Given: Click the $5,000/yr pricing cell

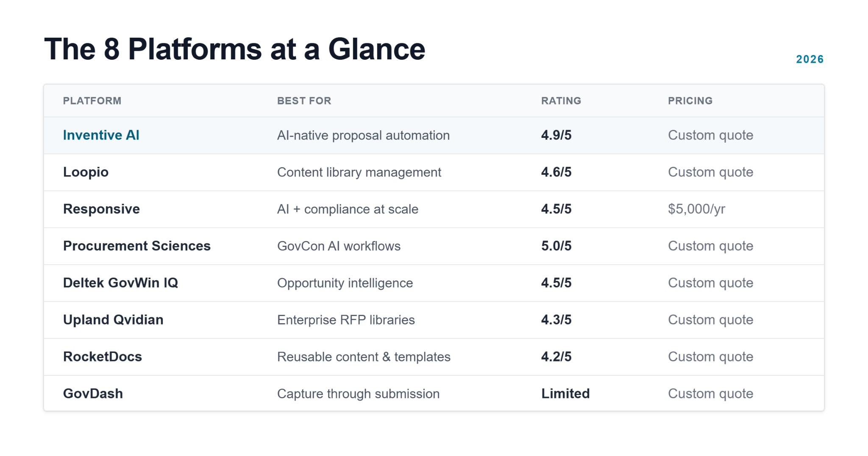Looking at the screenshot, I should 696,209.
